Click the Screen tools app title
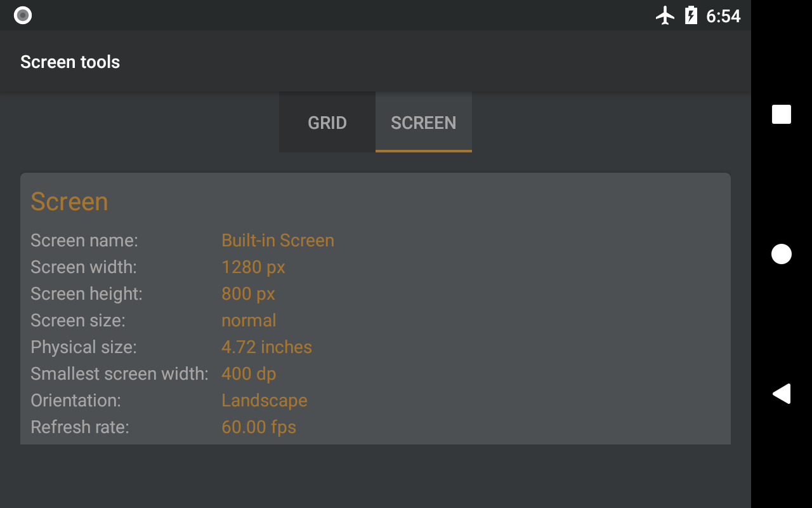This screenshot has width=812, height=508. [x=70, y=62]
